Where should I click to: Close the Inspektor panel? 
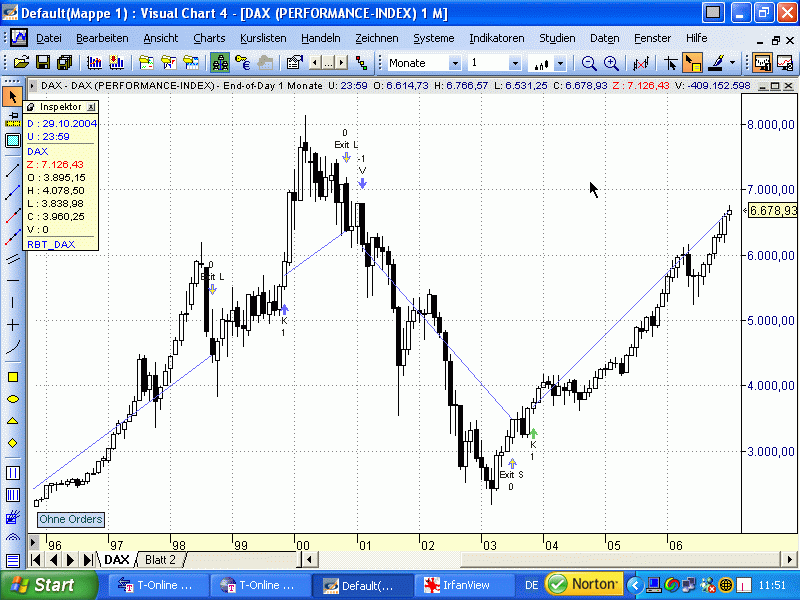[x=91, y=107]
